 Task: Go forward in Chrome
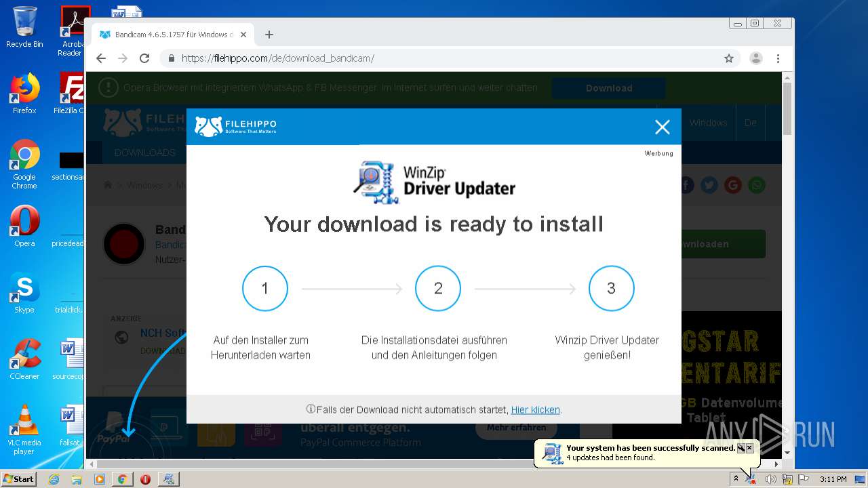pyautogui.click(x=123, y=58)
